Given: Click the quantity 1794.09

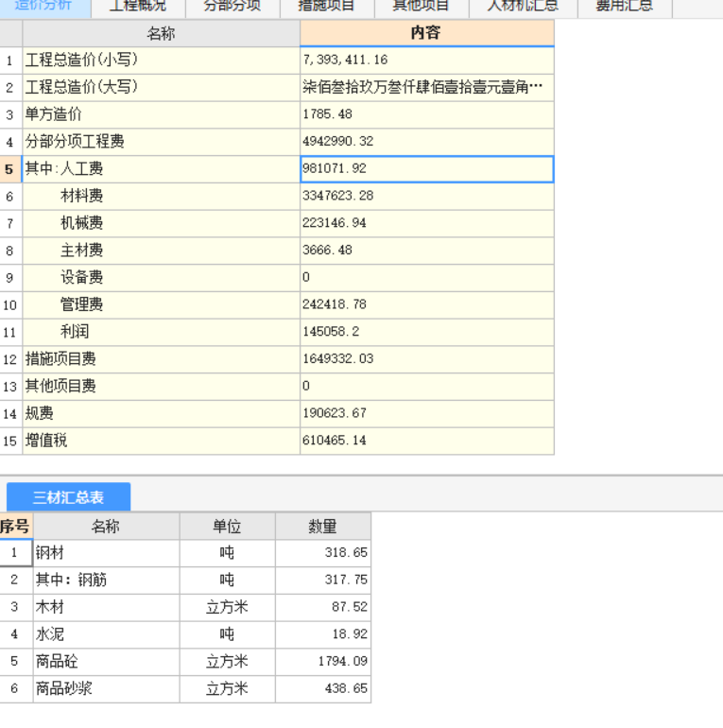Looking at the screenshot, I should pos(323,662).
